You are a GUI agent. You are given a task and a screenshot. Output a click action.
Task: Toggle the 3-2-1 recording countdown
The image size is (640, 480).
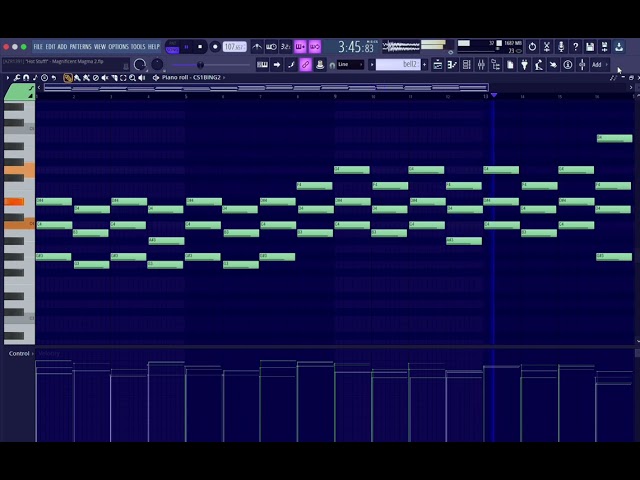tap(285, 47)
